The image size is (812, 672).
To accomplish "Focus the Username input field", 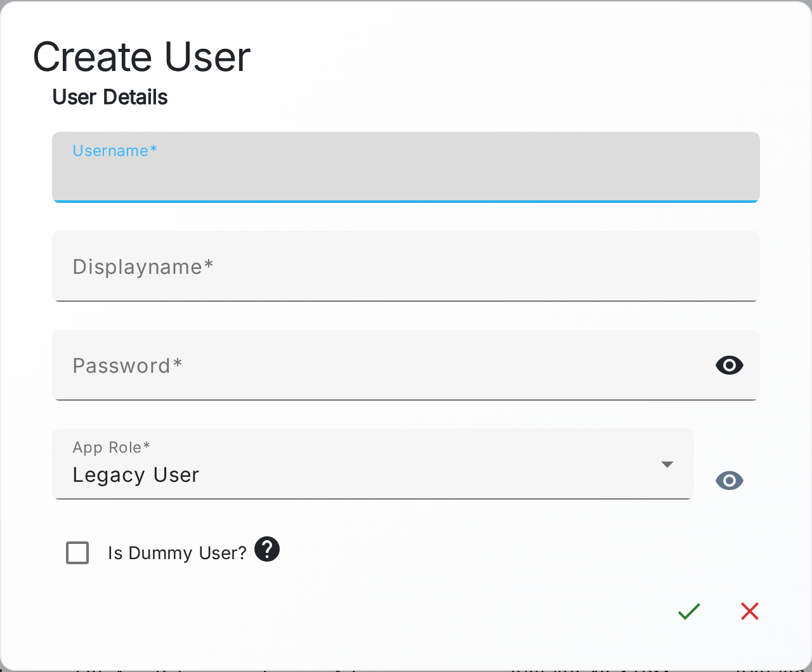I will (x=406, y=167).
